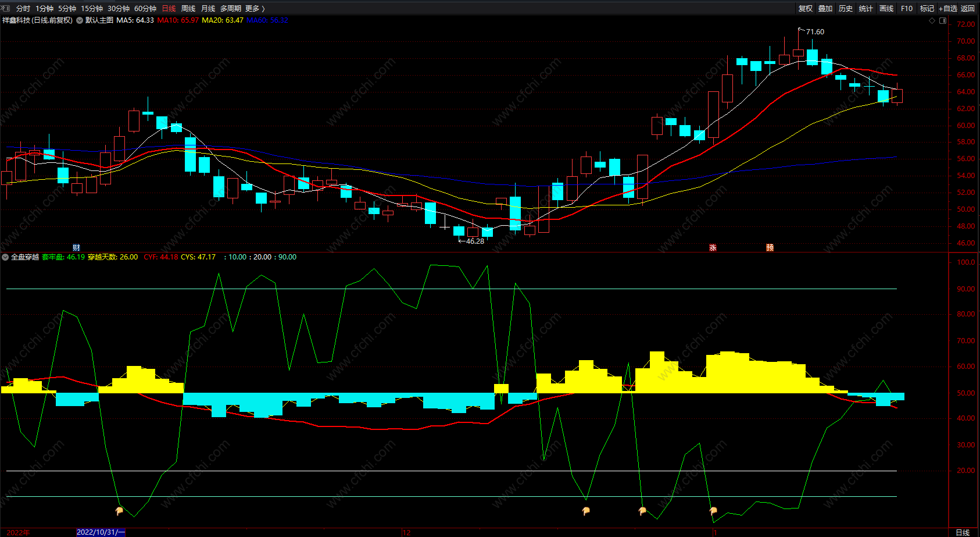Viewport: 980px width, 537px height.
Task: Click the 叠加 overlay button
Action: coord(825,9)
